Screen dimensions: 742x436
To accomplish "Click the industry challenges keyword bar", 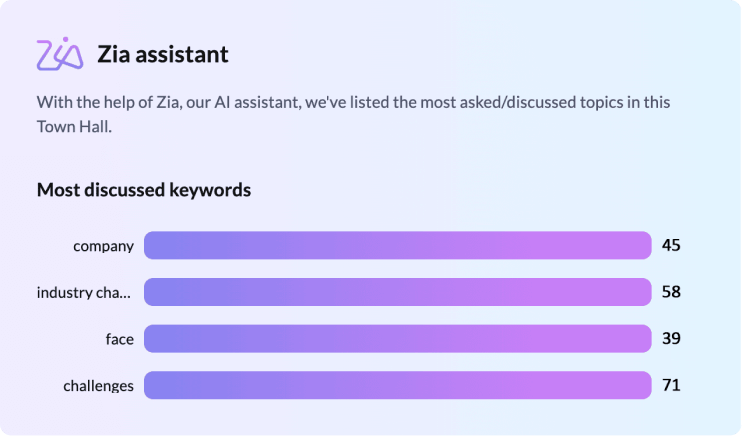I will [x=397, y=292].
